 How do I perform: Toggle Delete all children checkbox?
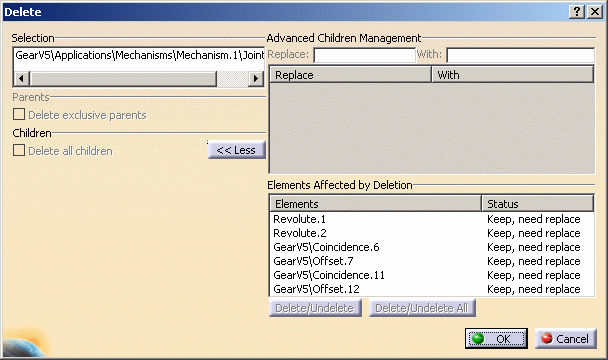19,150
